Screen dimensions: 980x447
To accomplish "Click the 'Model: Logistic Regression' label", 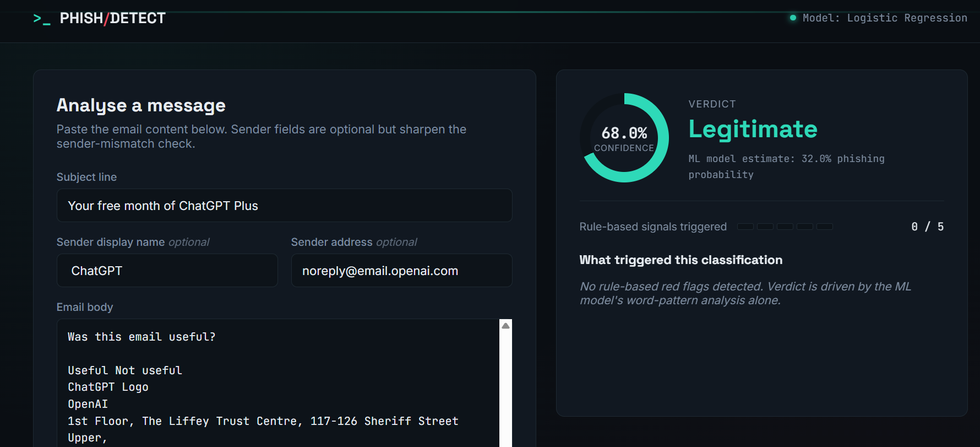I will click(x=885, y=18).
